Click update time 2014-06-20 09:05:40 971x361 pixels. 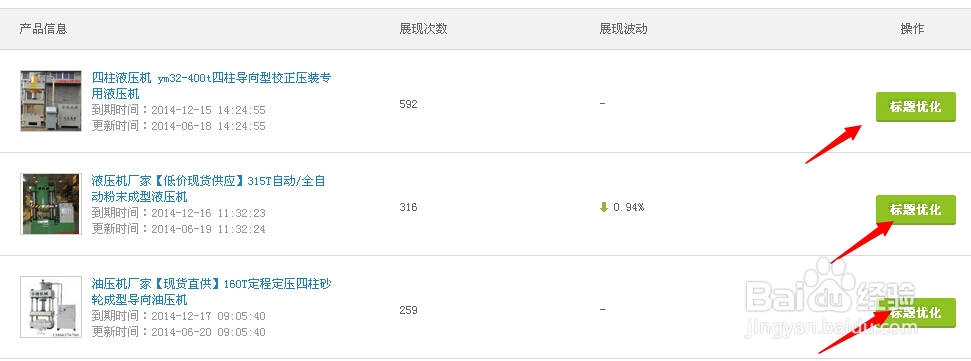point(208,332)
